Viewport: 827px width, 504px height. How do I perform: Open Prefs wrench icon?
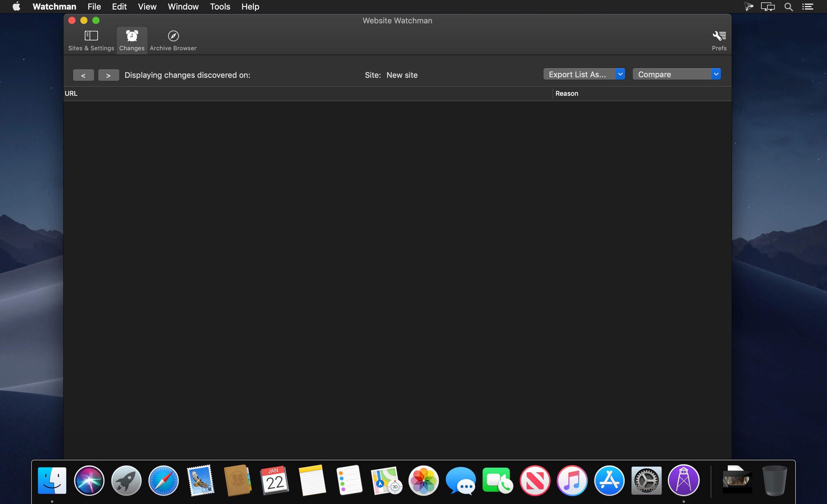[719, 36]
